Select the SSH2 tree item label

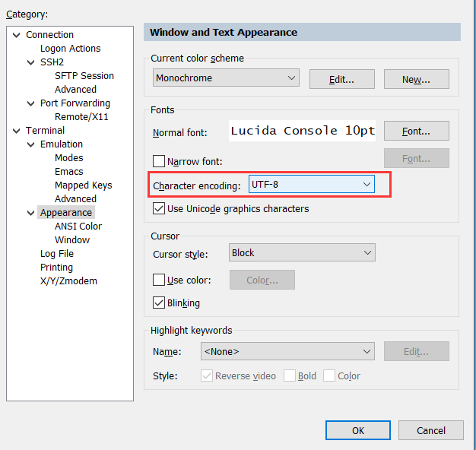(52, 62)
